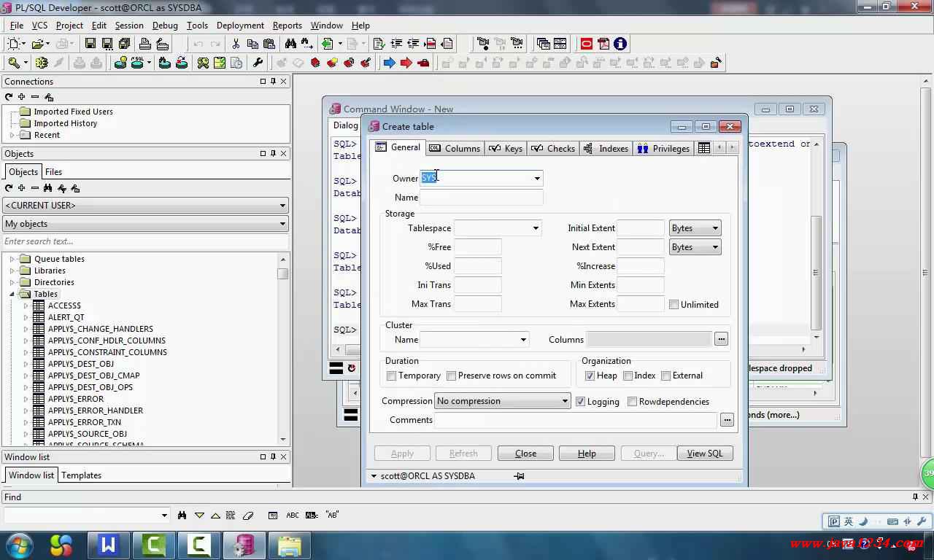Open the Tools menu
Image resolution: width=934 pixels, height=560 pixels.
(197, 26)
